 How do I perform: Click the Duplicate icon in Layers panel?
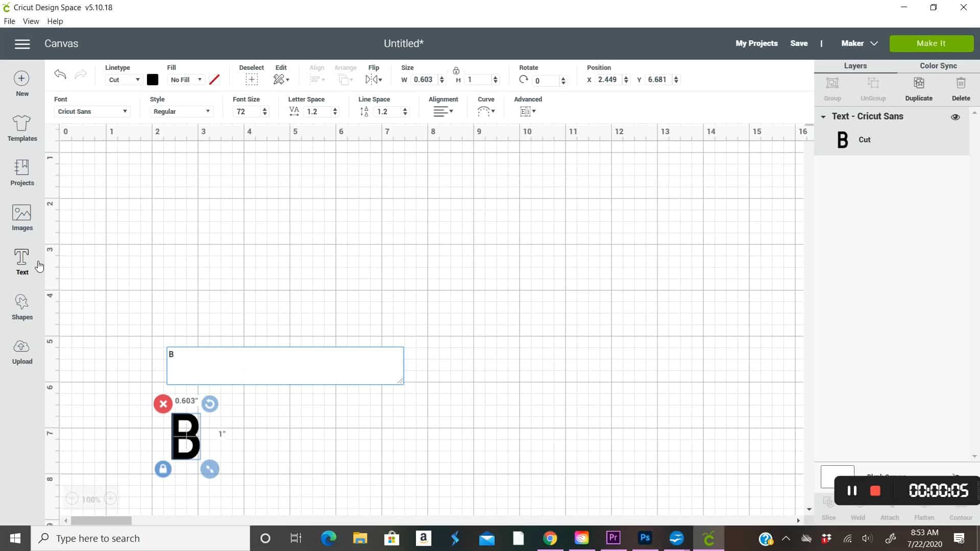pos(919,83)
